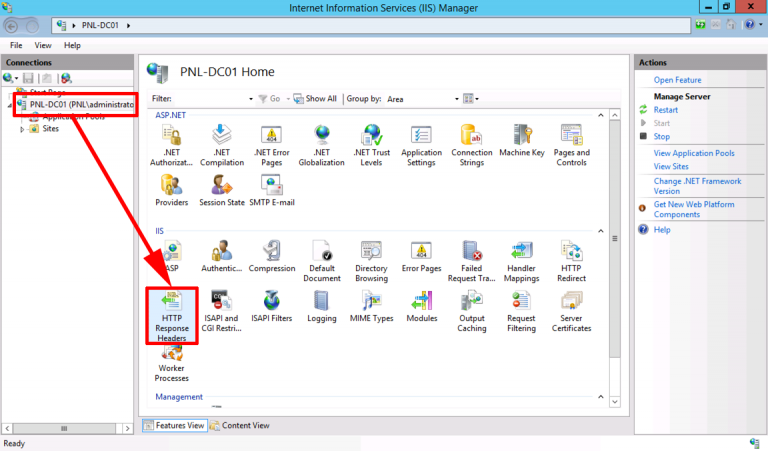Select PNL-DC01 server node in Connections
The height and width of the screenshot is (451, 768).
(x=81, y=104)
